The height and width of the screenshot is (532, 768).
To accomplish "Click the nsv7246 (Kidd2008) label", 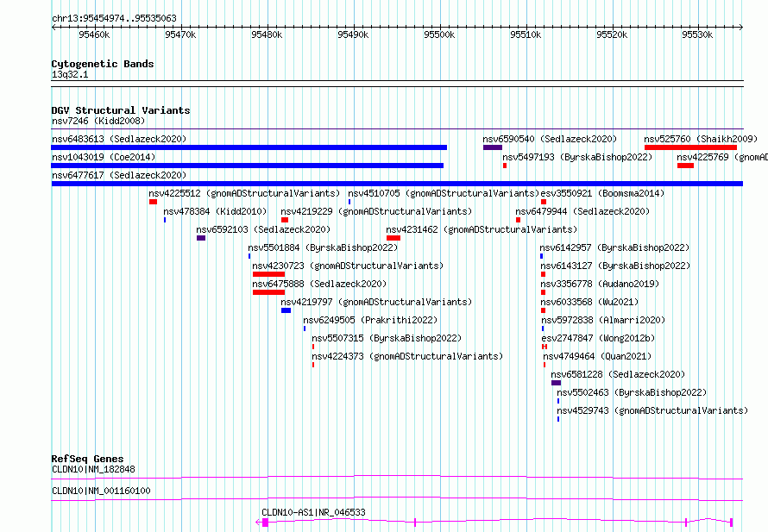I will point(98,121).
